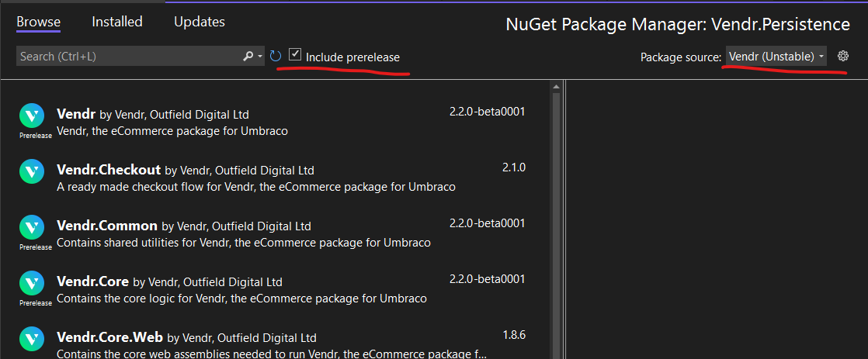Click the scrollbar up arrow

(557, 87)
